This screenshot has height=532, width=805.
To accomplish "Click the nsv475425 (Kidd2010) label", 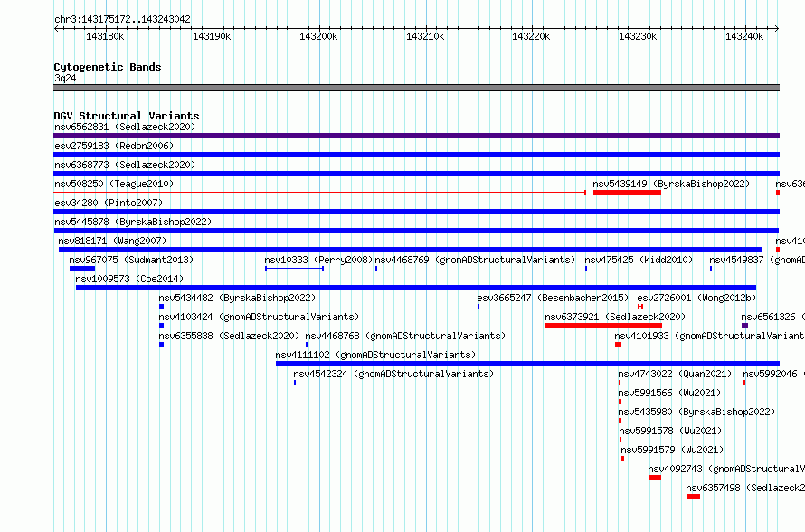I will coord(639,260).
